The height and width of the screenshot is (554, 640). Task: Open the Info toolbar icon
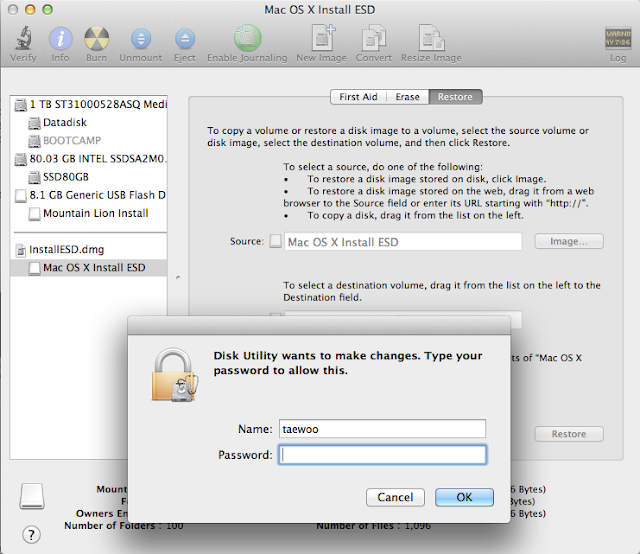[x=60, y=38]
